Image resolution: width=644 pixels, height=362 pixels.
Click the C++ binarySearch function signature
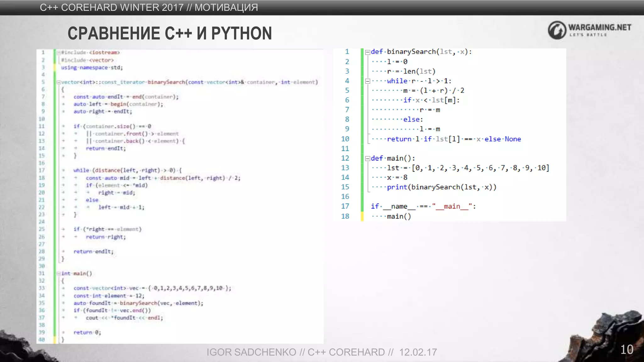(190, 82)
